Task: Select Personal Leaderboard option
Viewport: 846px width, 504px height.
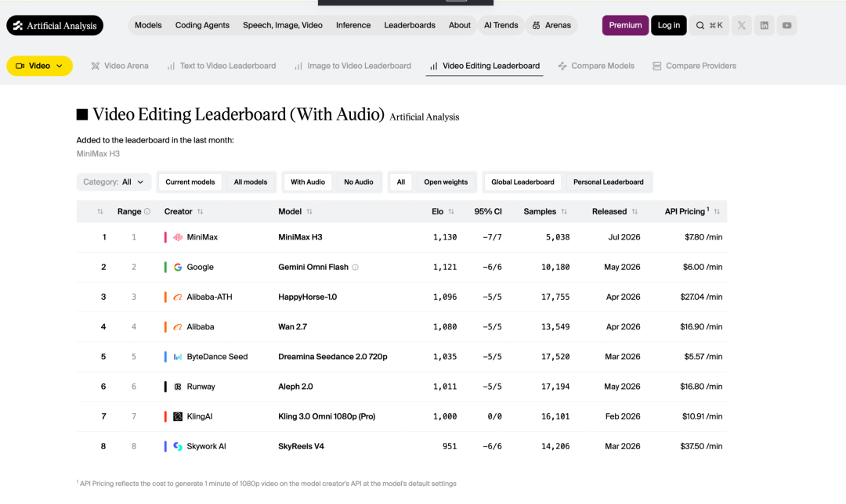Action: [608, 182]
